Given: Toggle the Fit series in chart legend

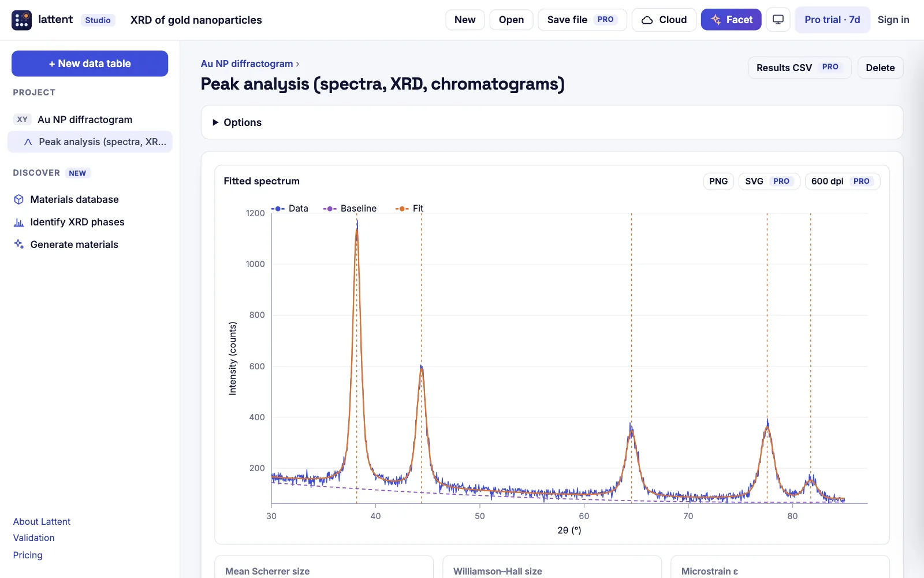Looking at the screenshot, I should pyautogui.click(x=409, y=208).
